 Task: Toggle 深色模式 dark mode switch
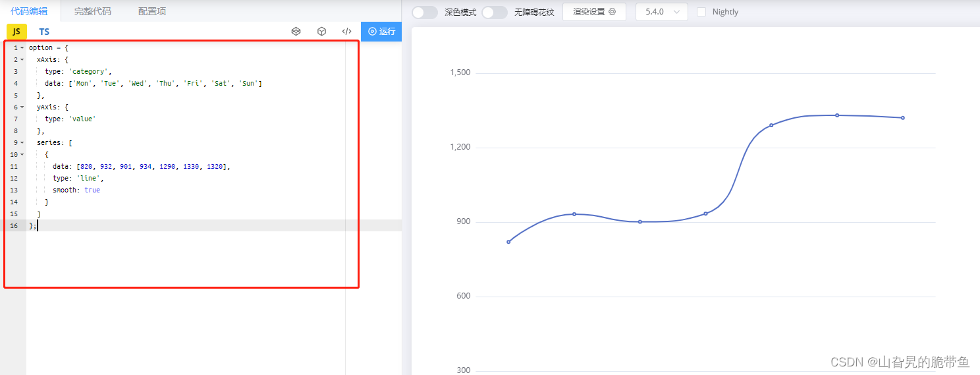coord(425,12)
